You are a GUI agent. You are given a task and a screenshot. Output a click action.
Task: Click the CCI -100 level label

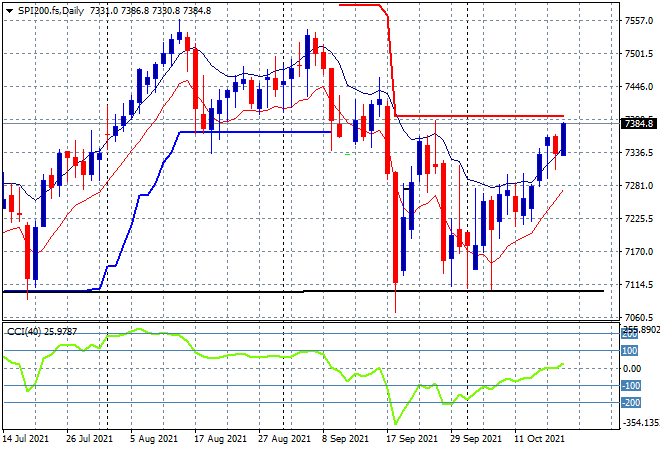tap(631, 386)
